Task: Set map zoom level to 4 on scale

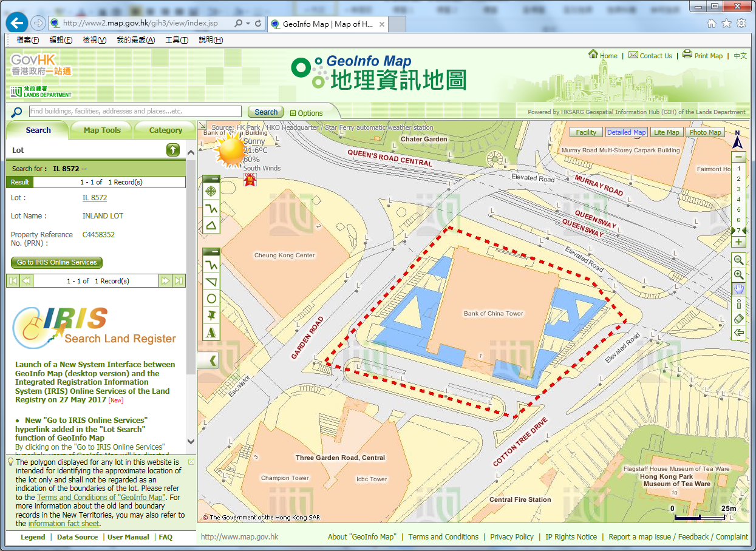Action: coord(738,198)
